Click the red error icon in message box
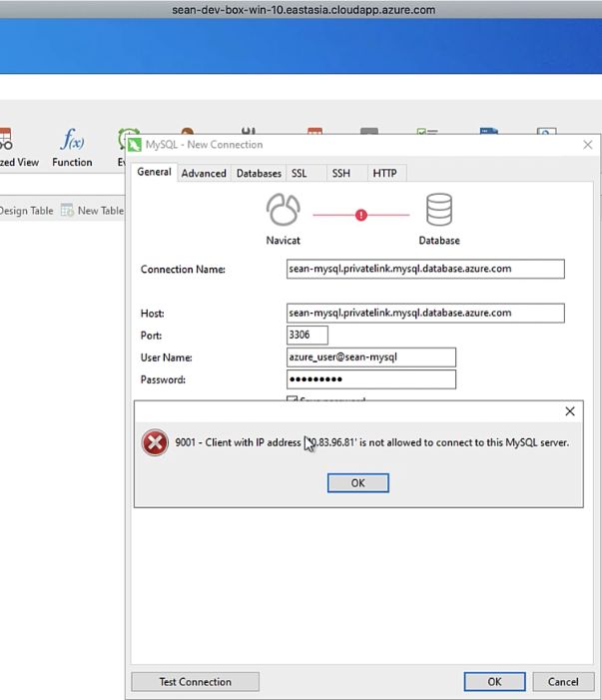 click(x=155, y=442)
